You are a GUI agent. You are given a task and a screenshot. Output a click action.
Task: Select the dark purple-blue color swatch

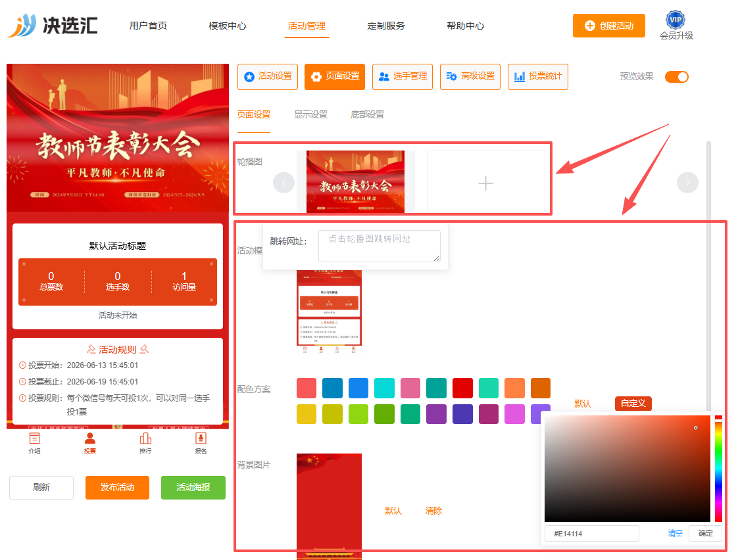(x=462, y=414)
